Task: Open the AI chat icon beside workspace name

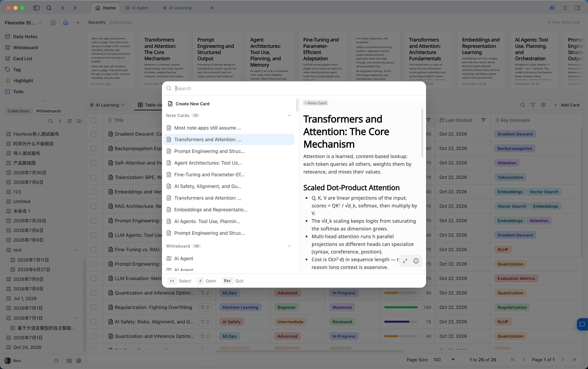Action: point(53,23)
